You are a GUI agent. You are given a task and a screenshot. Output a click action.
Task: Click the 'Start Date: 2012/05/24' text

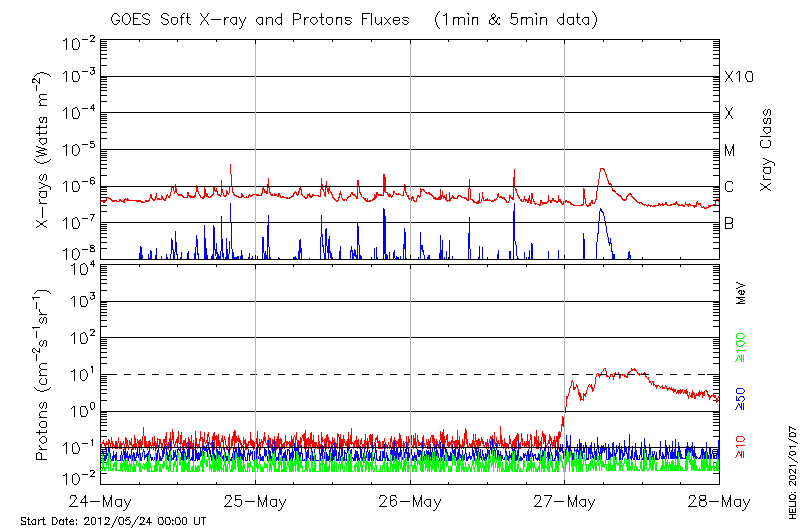(x=114, y=521)
